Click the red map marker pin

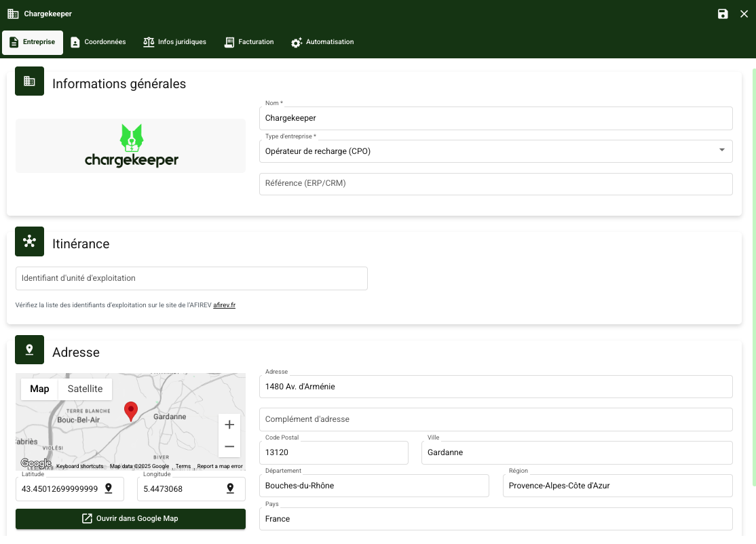click(131, 411)
